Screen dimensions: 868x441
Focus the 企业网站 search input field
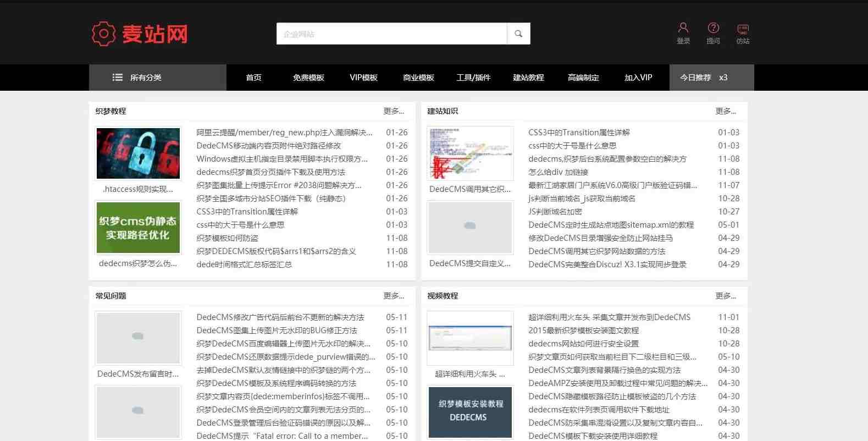(391, 34)
